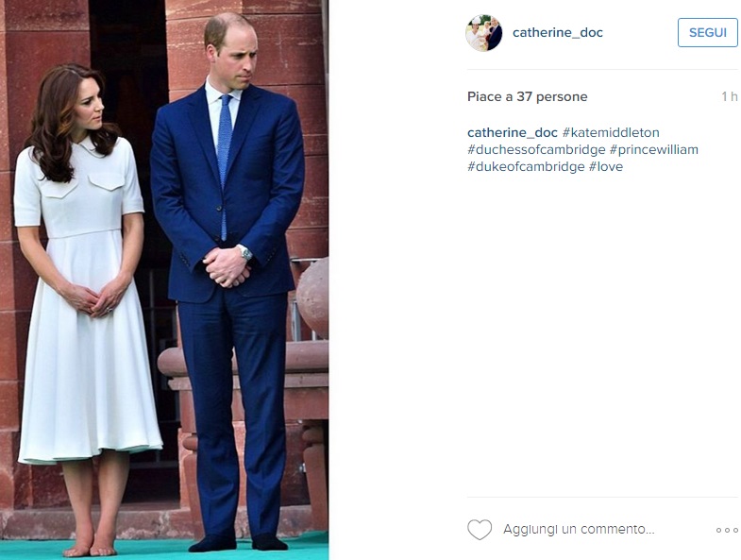
Task: Open the #princewilliam hashtag
Action: pyautogui.click(x=654, y=150)
